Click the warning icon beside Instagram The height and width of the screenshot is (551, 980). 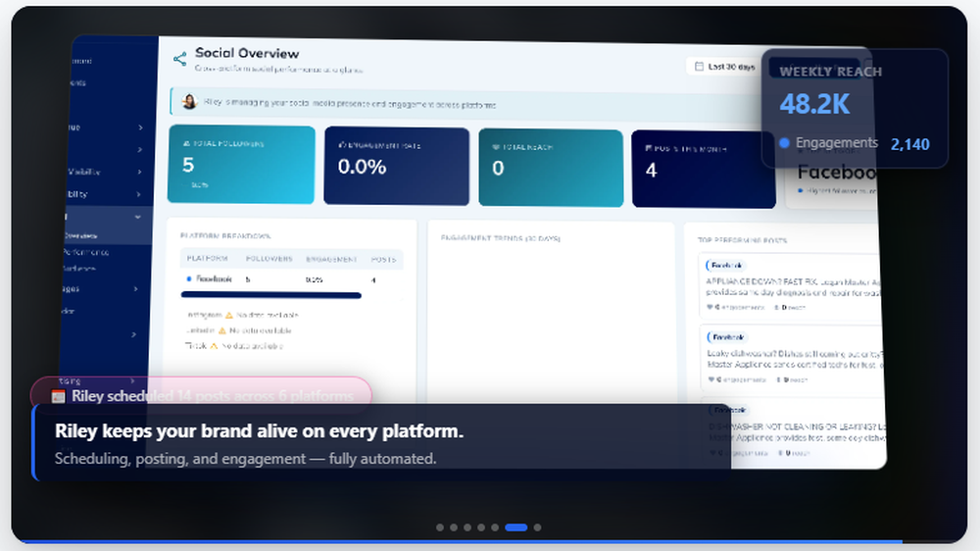click(228, 316)
